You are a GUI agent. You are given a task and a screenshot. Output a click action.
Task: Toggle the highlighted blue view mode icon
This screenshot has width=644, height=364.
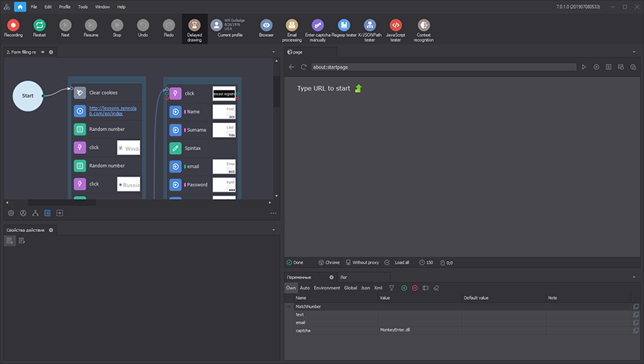47,213
